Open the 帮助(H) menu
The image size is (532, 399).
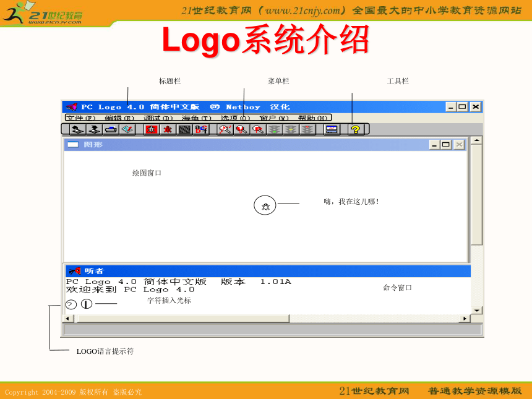pos(313,118)
